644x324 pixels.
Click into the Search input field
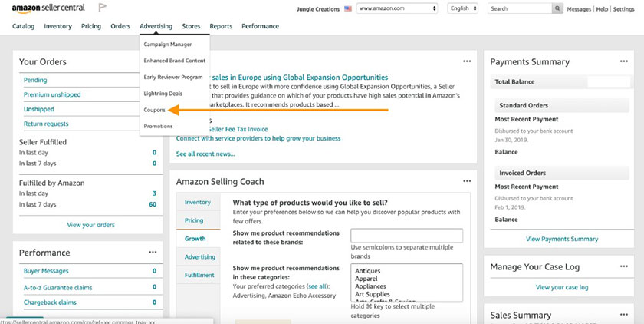tap(520, 8)
